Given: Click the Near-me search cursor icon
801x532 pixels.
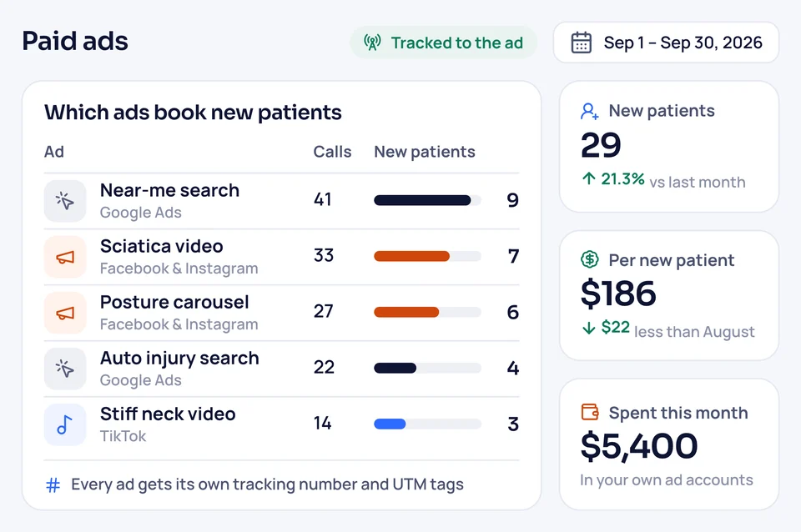Looking at the screenshot, I should 65,201.
